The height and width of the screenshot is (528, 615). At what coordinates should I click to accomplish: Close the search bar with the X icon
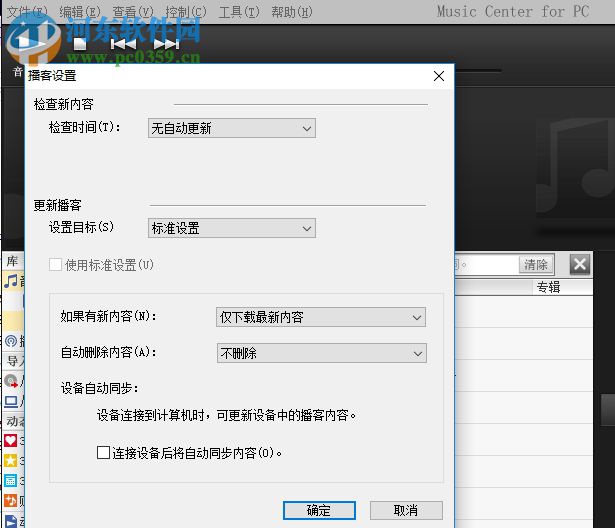coord(580,264)
